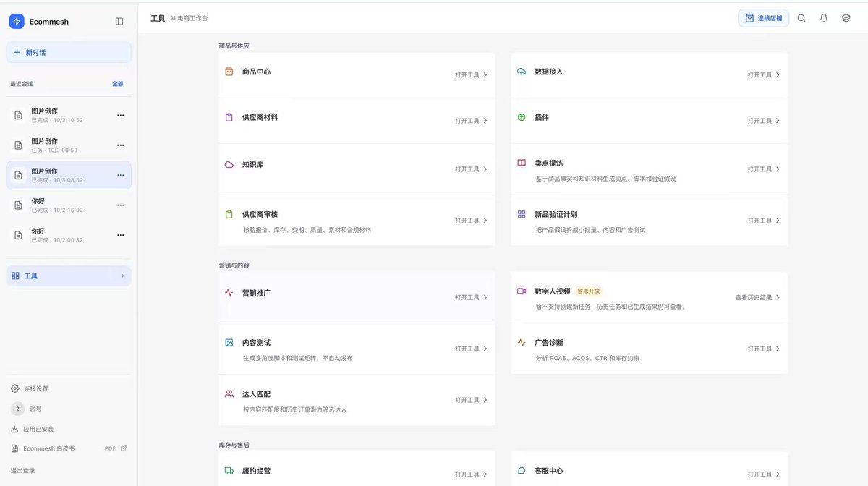Click the Ecommesh lightning logo icon
Image resolution: width=868 pixels, height=486 pixels.
pos(17,22)
